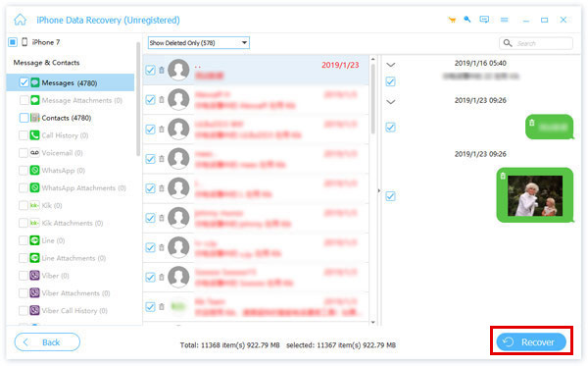Viewport: 588px width, 366px height.
Task: Click the search magnifier icon
Action: click(x=508, y=43)
